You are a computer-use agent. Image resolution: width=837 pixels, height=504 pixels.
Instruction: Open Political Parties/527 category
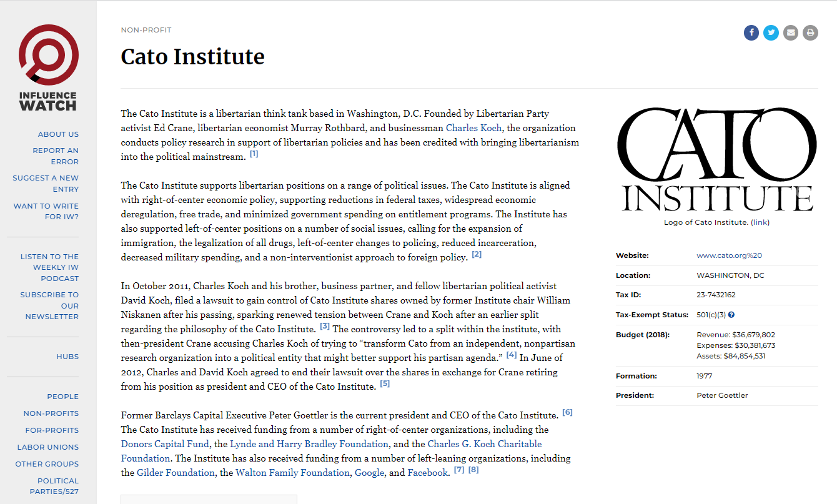(x=54, y=486)
